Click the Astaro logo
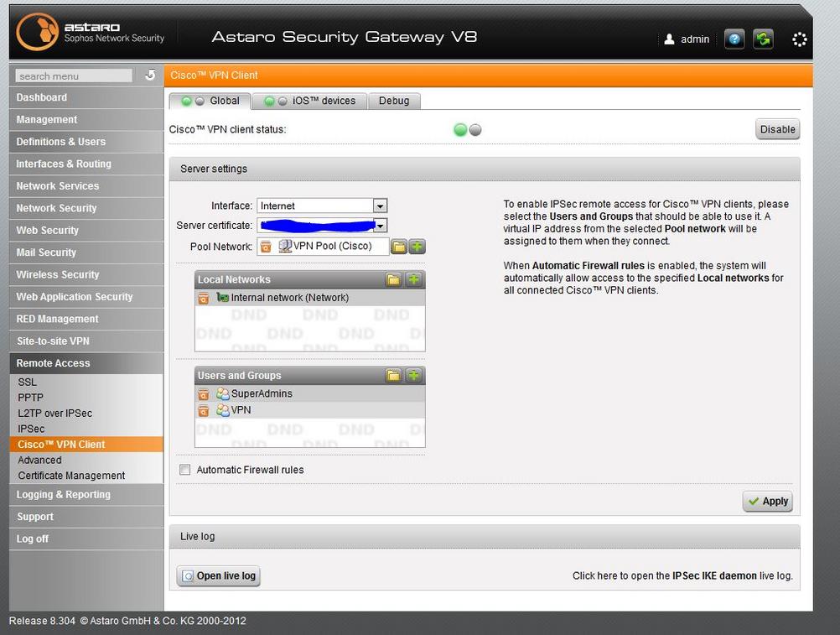 (37, 32)
